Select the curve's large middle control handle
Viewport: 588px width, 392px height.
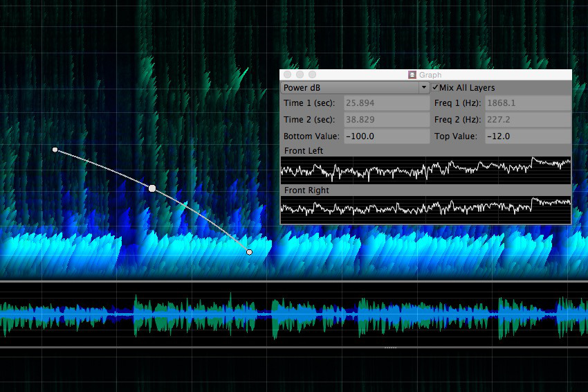pyautogui.click(x=152, y=188)
